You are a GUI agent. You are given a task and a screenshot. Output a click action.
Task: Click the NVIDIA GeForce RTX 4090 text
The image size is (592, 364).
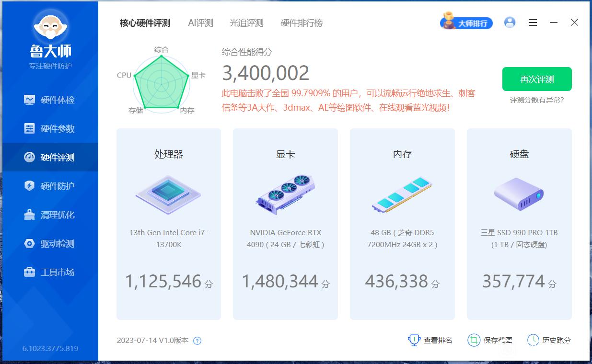[x=285, y=239]
